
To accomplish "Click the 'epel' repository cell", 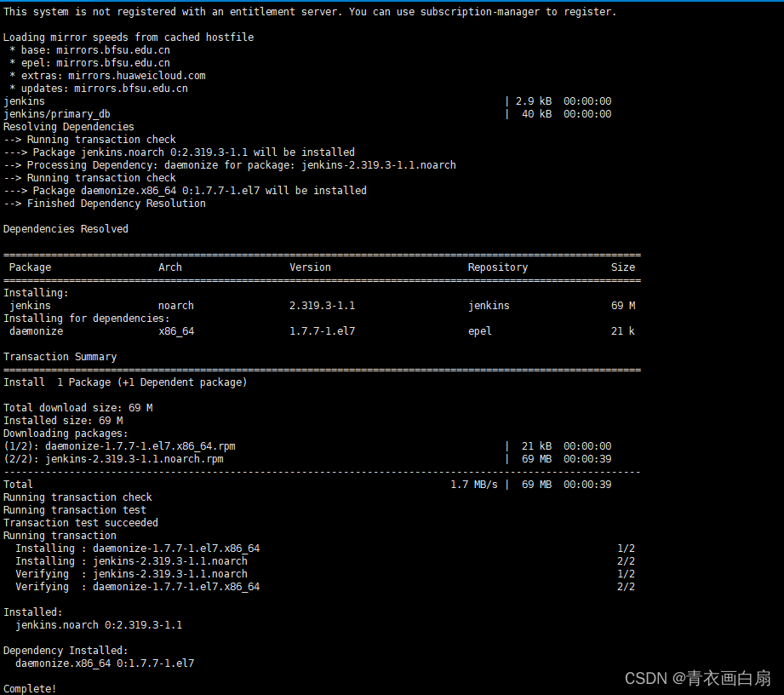I will 480,331.
